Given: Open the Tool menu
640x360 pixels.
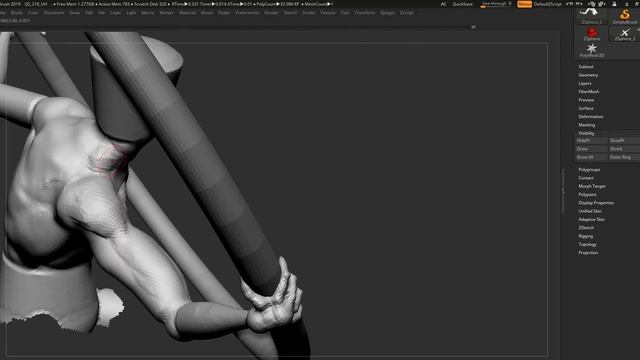Looking at the screenshot, I should 345,13.
